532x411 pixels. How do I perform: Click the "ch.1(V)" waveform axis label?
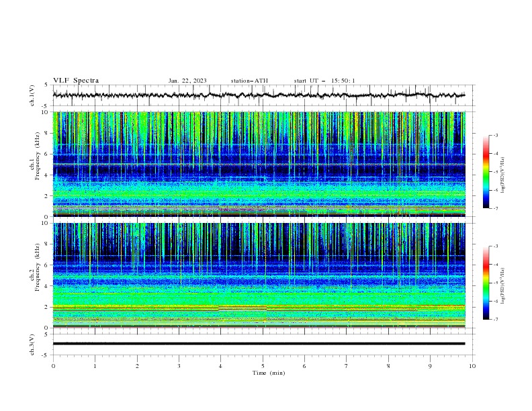click(x=32, y=95)
